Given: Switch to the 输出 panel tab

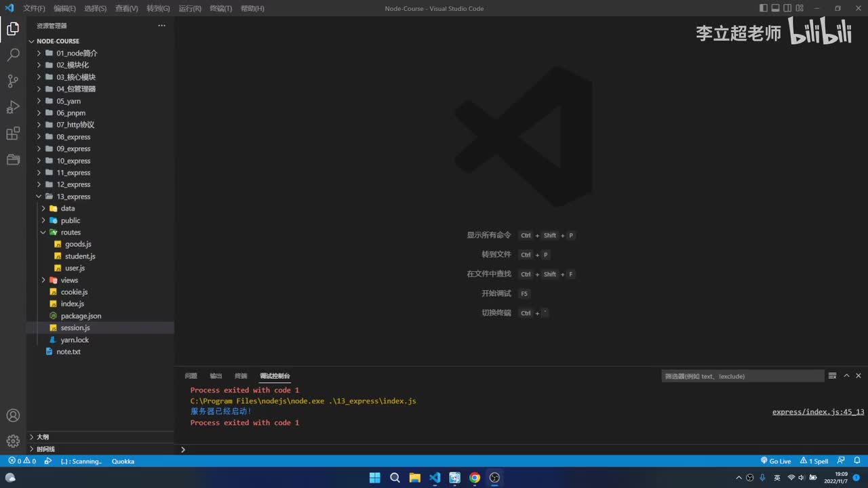Looking at the screenshot, I should pos(216,375).
